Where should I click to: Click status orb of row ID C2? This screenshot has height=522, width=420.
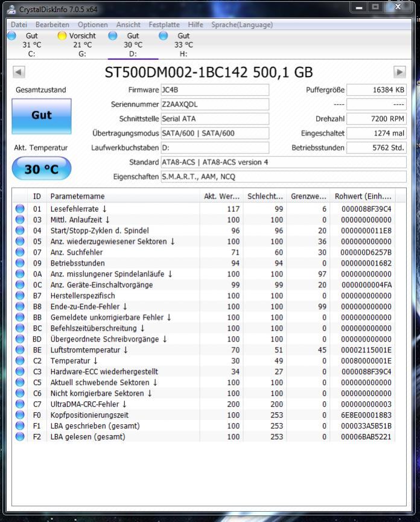(20, 360)
